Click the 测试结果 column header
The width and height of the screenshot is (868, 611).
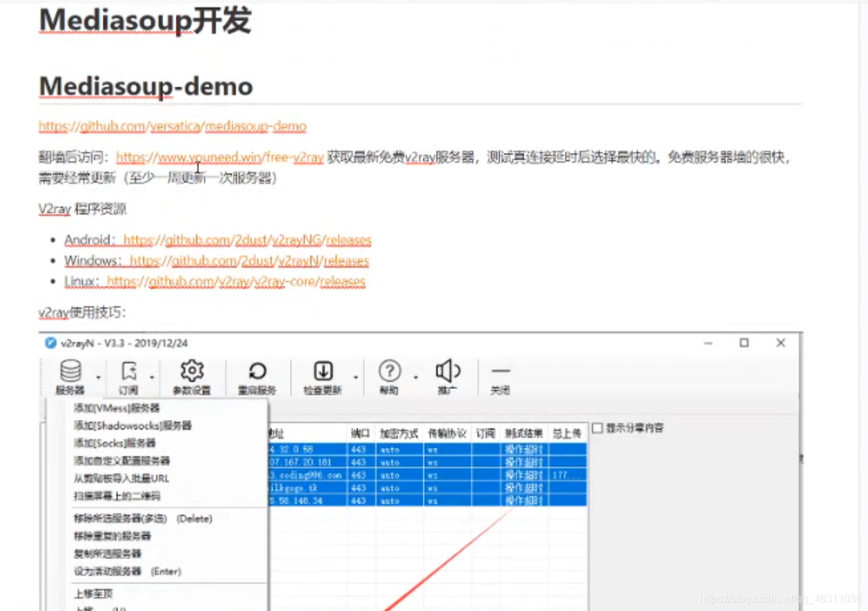point(524,433)
